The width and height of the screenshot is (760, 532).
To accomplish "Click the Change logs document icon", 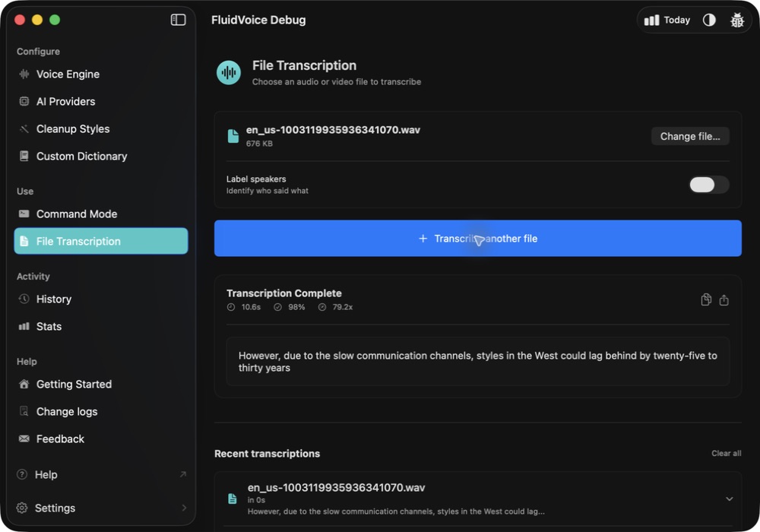I will [24, 411].
